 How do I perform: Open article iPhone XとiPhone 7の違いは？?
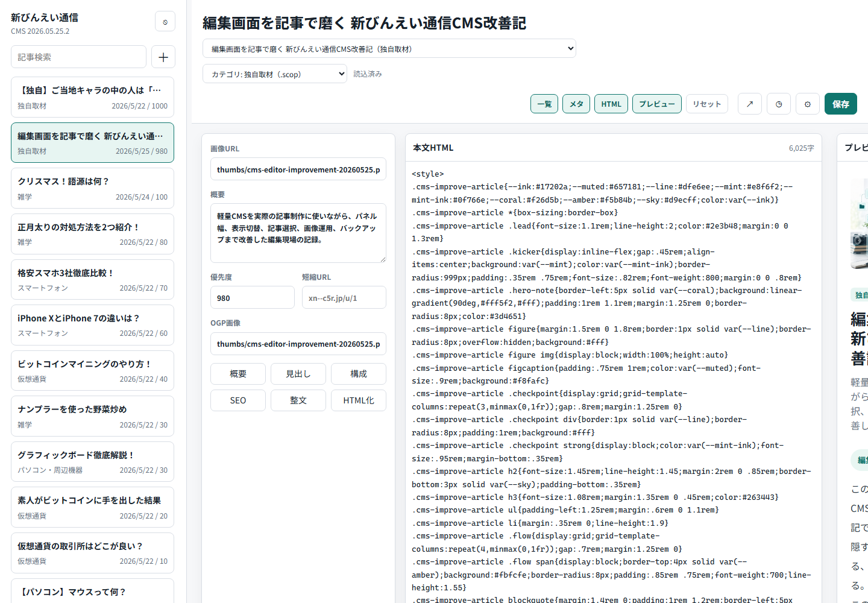coord(93,325)
